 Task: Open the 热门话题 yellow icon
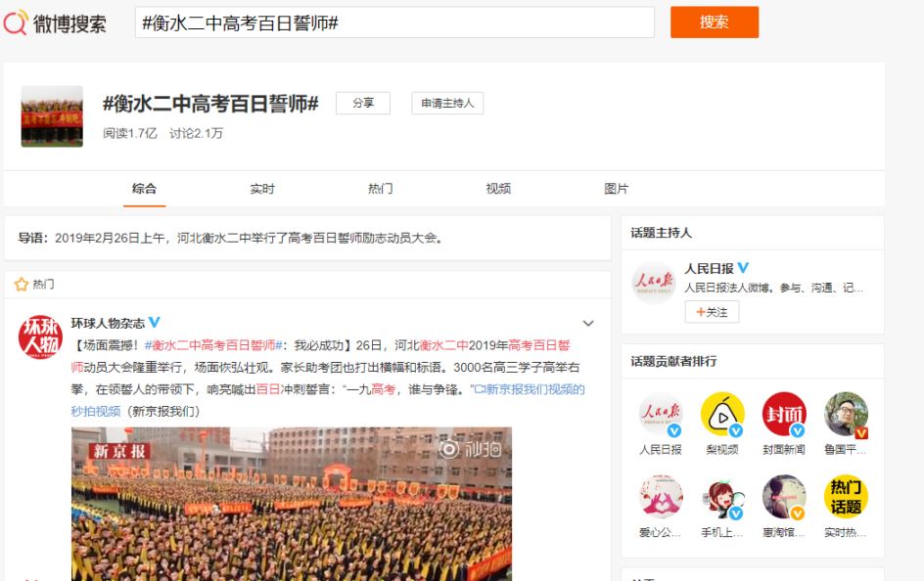pyautogui.click(x=846, y=497)
